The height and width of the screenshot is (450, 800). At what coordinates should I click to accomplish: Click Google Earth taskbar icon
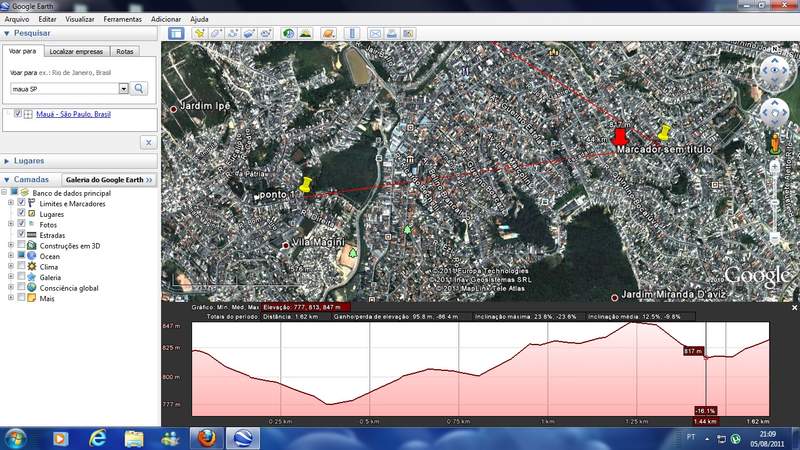click(243, 438)
